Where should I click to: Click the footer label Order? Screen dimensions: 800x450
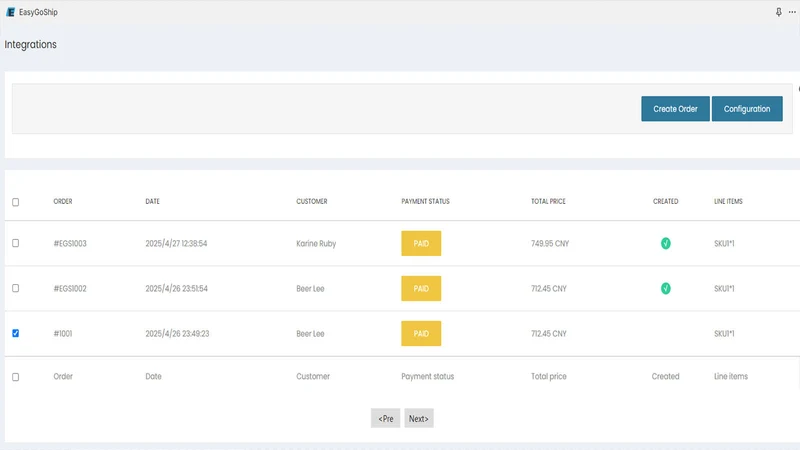point(63,376)
